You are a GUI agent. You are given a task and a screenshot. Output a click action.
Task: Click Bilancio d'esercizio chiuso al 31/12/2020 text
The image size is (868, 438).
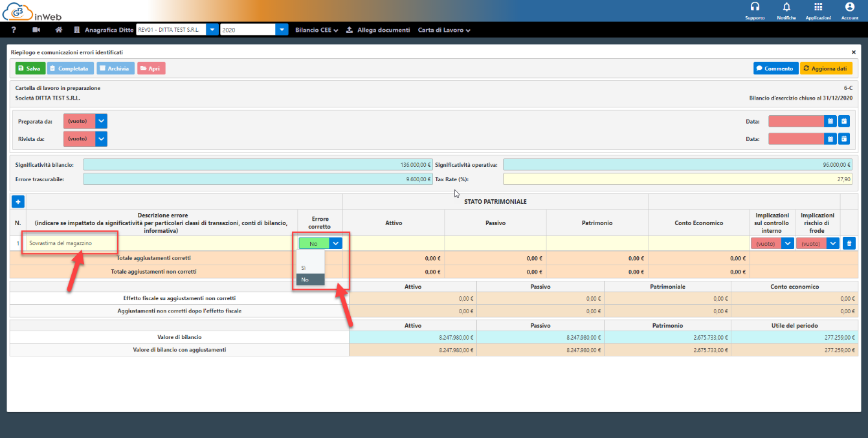click(x=801, y=98)
